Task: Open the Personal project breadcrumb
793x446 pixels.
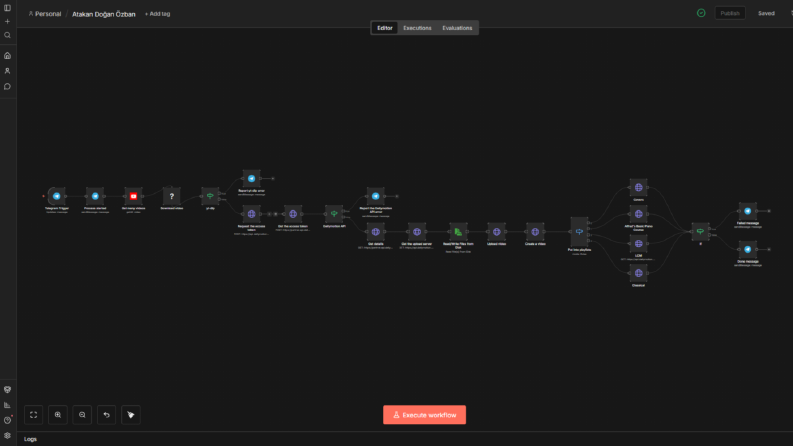Action: pyautogui.click(x=45, y=14)
